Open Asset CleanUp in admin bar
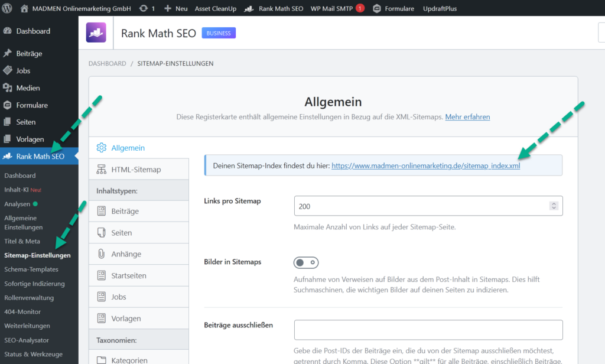This screenshot has width=605, height=364. click(215, 8)
